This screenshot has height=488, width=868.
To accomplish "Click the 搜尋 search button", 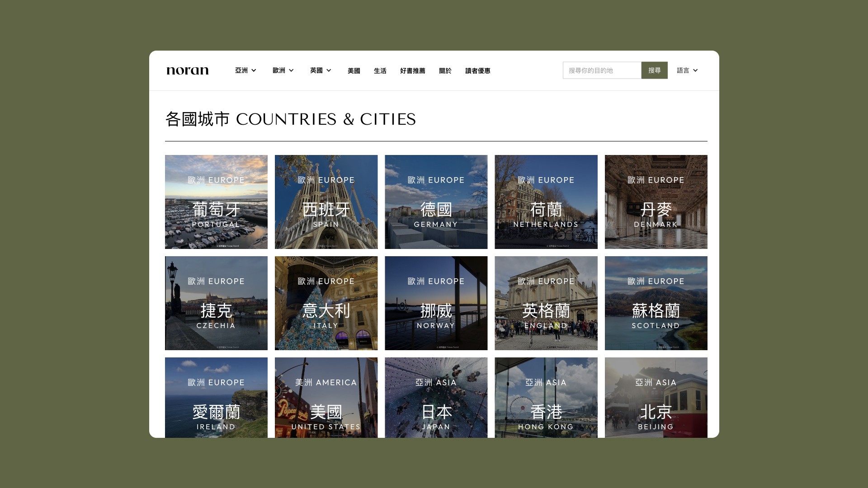I will [x=654, y=70].
